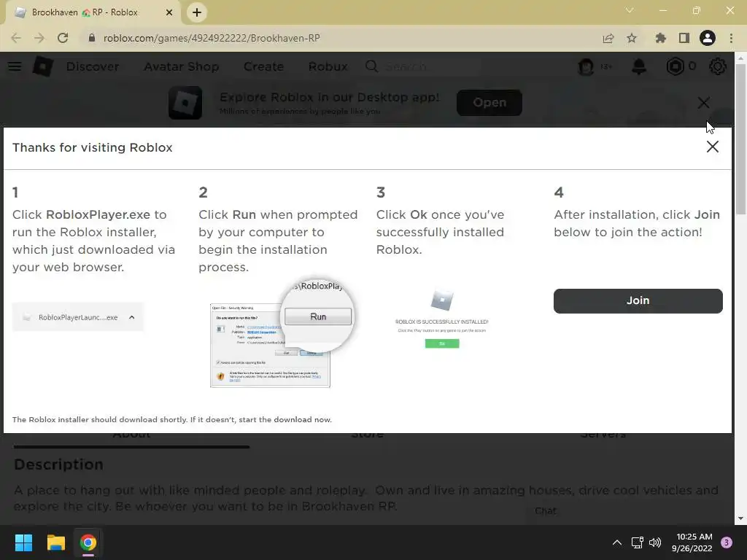Reload the page
The height and width of the screenshot is (560, 747).
click(63, 38)
